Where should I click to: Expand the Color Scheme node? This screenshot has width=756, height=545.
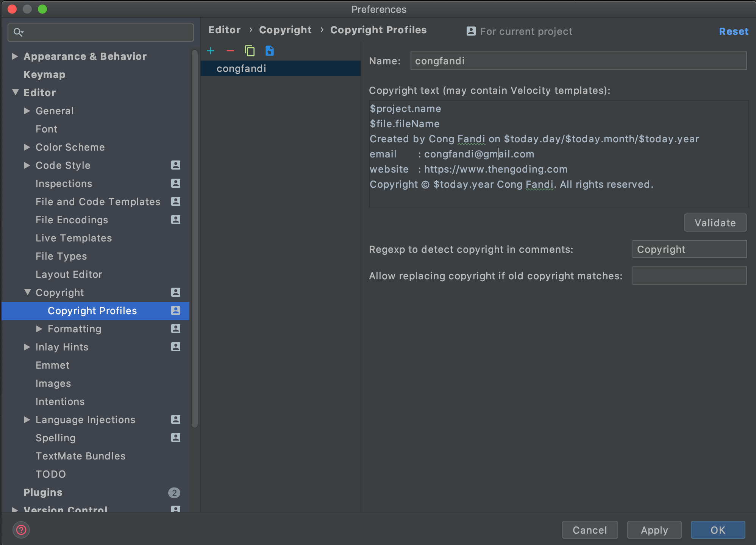[27, 147]
